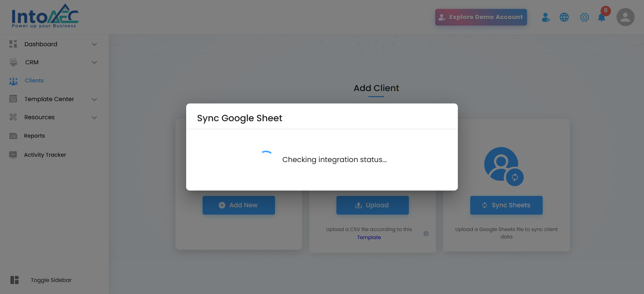The height and width of the screenshot is (294, 644).
Task: Go to the Reports section
Action: coord(34,136)
